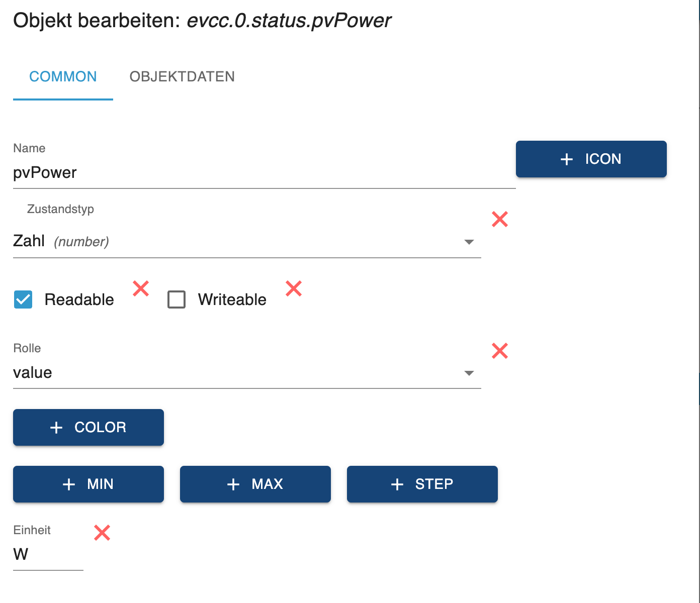
Task: Click the plus icon on ICON button
Action: [x=567, y=159]
